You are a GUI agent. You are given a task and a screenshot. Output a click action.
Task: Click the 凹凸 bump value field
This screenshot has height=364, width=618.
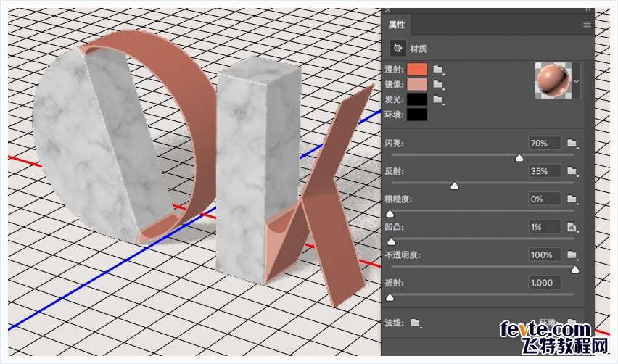pos(545,227)
